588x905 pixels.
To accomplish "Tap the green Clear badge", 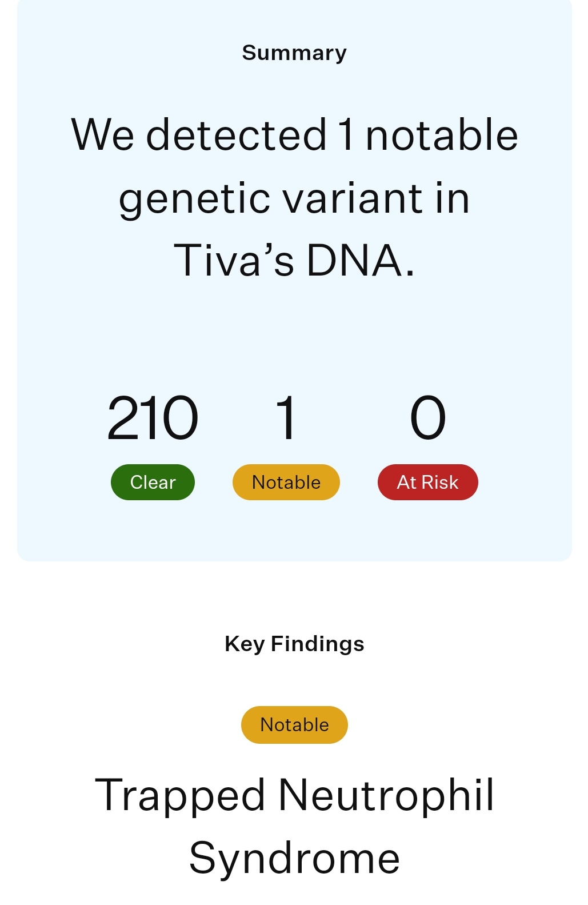I will [153, 482].
